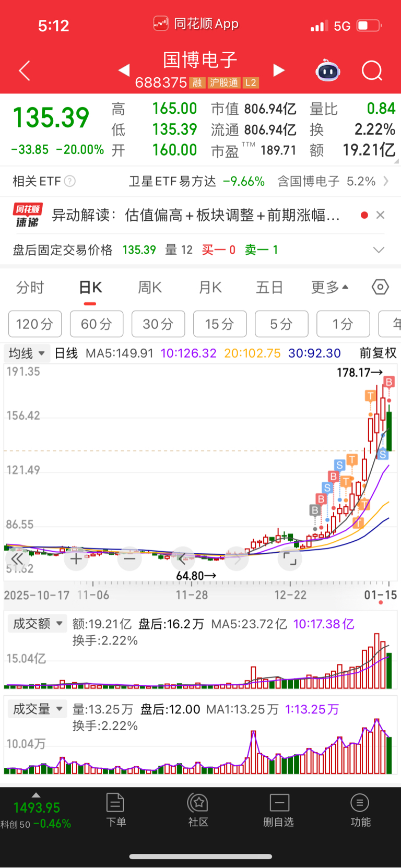Open fullscreen chart icon
The height and width of the screenshot is (868, 401).
[x=290, y=560]
